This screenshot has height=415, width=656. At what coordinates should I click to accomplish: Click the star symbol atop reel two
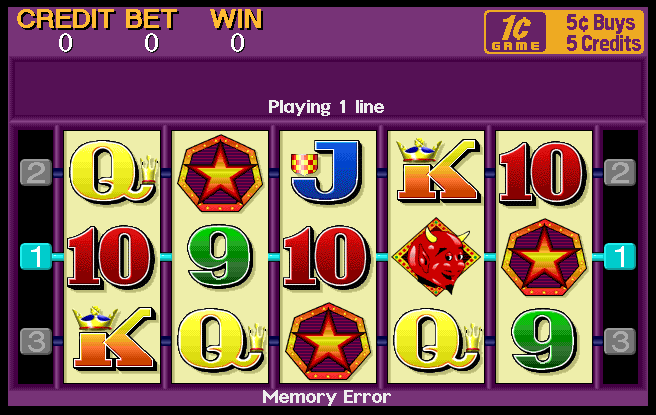coord(220,172)
